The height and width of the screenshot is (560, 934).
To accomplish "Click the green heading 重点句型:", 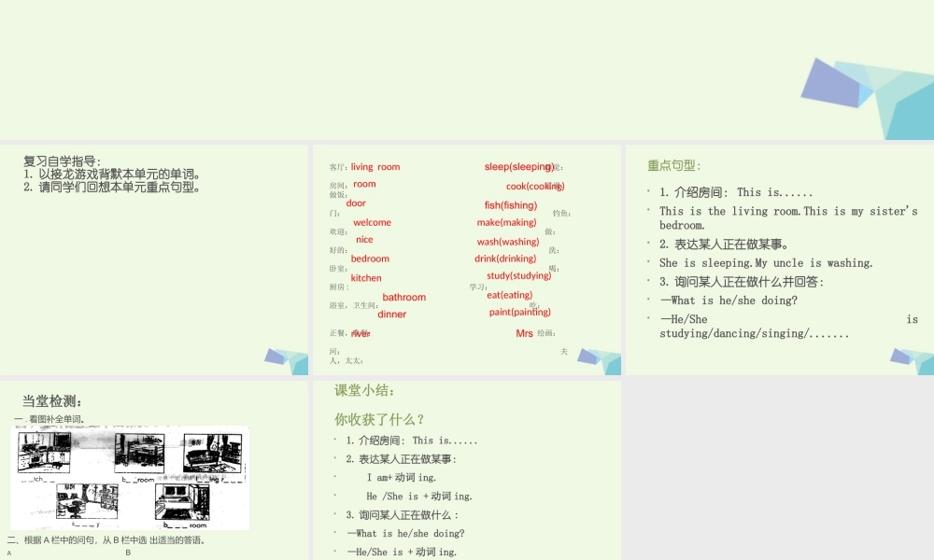I will coord(673,165).
